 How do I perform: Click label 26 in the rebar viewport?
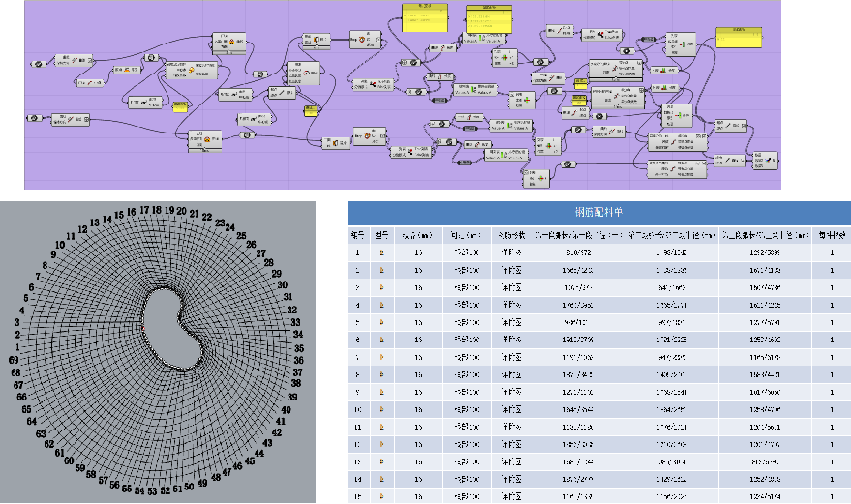251,244
